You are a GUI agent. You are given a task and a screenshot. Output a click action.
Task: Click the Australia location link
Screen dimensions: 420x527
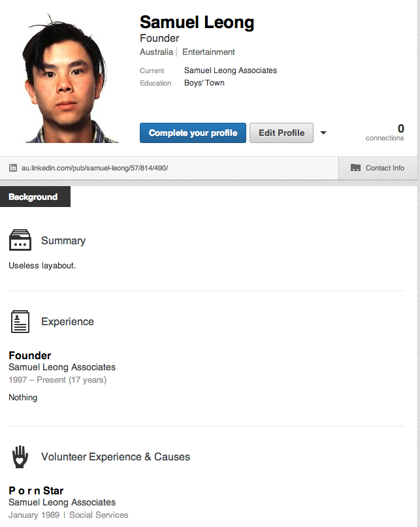[x=156, y=52]
